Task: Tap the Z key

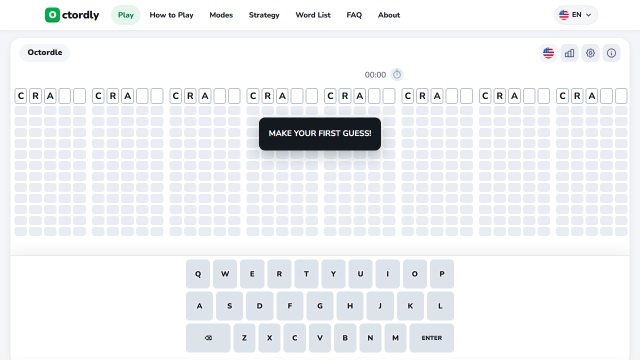Action: [244, 338]
